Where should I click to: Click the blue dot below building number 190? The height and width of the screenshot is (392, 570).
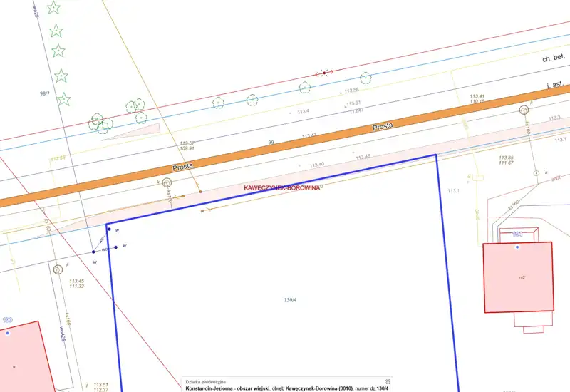pos(7,333)
